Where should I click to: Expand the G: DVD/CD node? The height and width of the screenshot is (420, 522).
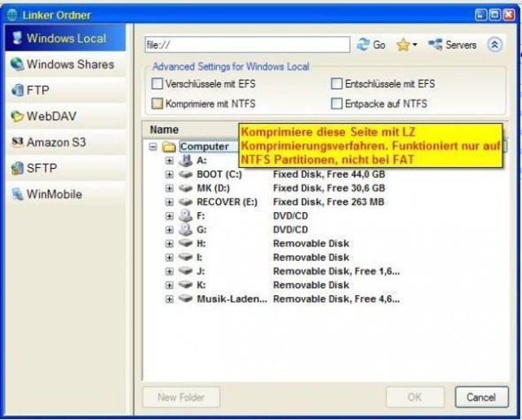click(170, 230)
